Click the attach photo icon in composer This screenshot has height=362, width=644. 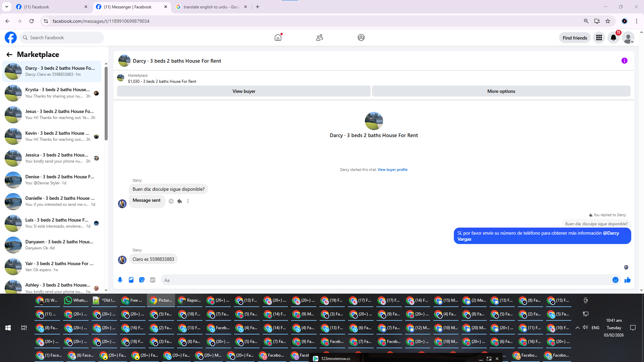131,280
